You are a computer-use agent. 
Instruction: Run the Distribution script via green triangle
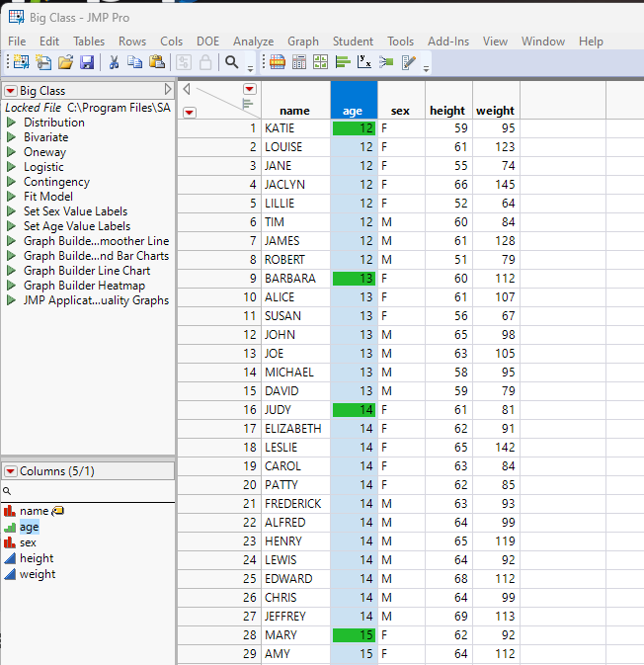click(11, 123)
